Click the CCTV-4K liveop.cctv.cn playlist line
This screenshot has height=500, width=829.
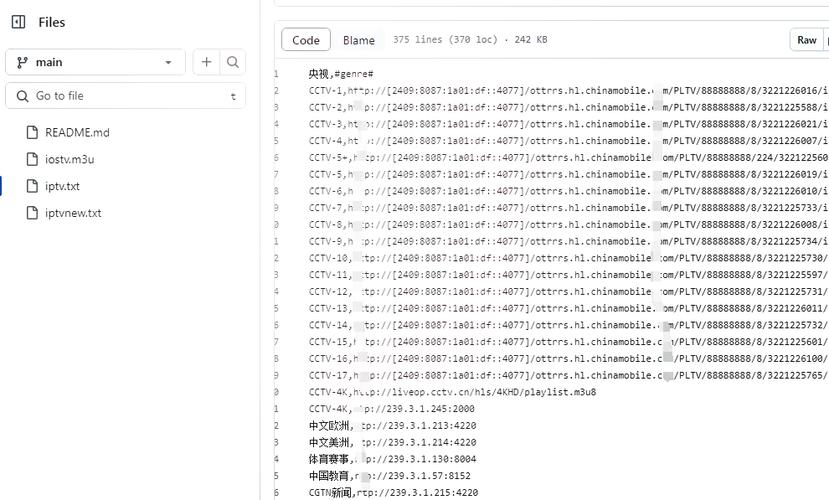tap(453, 393)
